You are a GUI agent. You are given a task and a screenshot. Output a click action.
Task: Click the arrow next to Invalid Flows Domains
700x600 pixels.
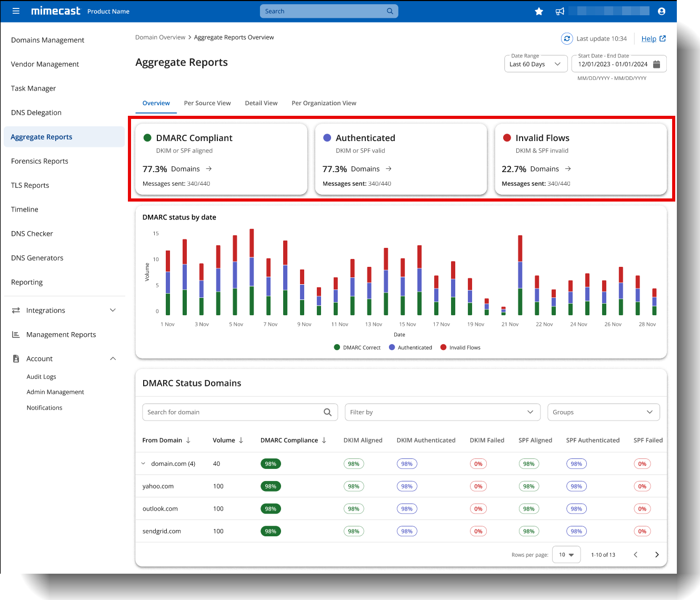[568, 168]
